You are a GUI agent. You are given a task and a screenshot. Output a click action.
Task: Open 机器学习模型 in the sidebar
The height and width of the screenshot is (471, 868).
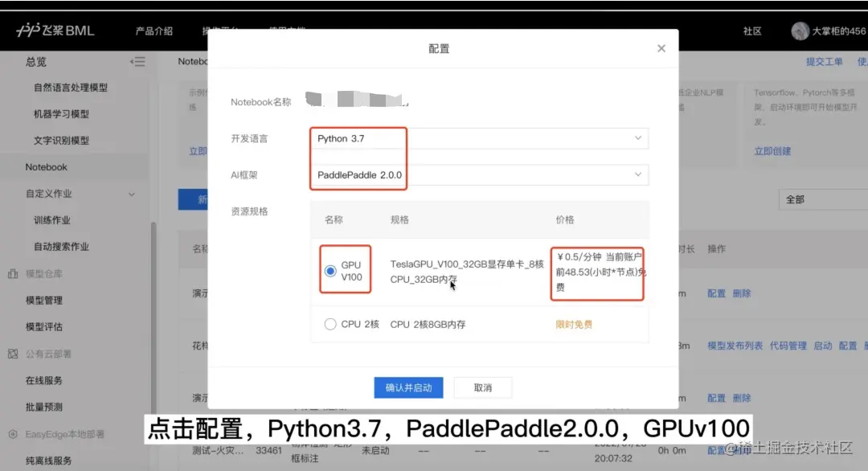coord(61,114)
